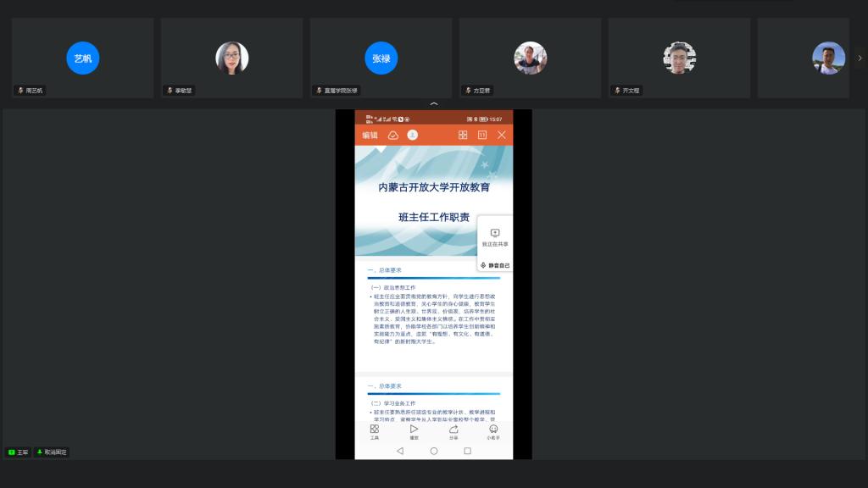Viewport: 868px width, 488px height.
Task: Tap the 我正在共享 screen-sharing icon
Action: tap(495, 233)
